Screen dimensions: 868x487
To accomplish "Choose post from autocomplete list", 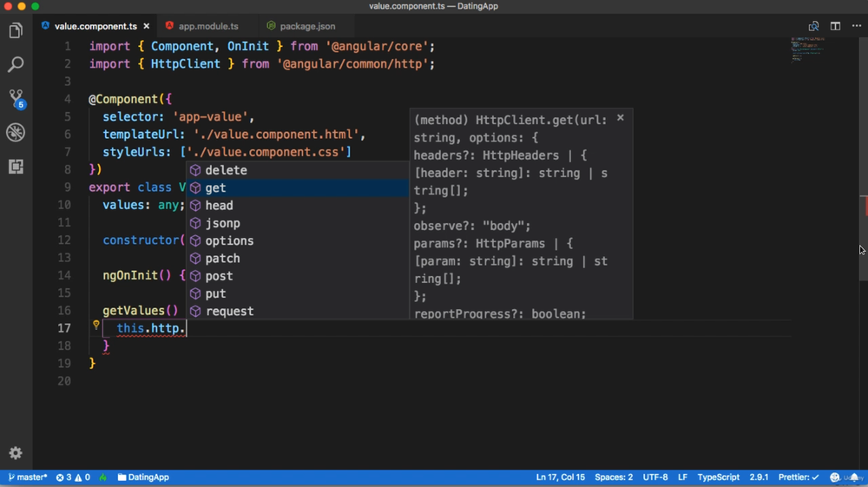I will coord(297,275).
